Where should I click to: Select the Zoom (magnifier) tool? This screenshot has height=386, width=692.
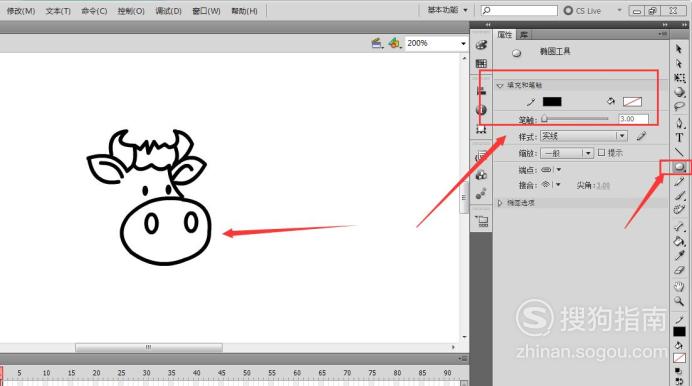coord(679,301)
